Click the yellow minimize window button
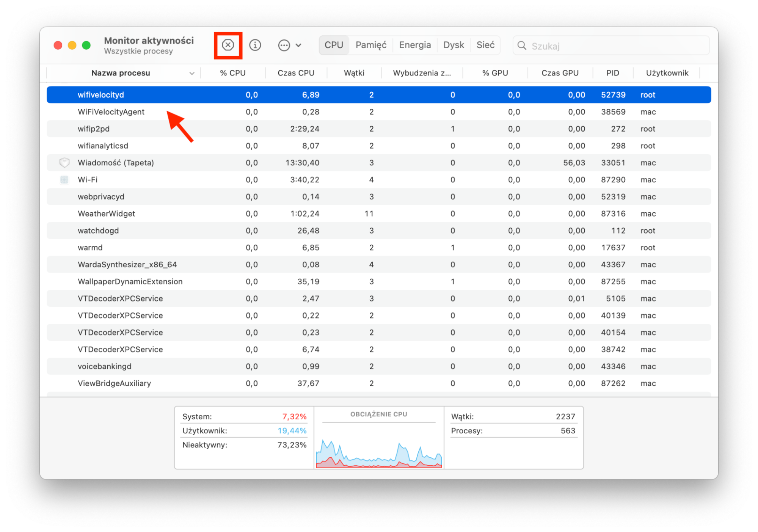This screenshot has height=532, width=758. [72, 45]
